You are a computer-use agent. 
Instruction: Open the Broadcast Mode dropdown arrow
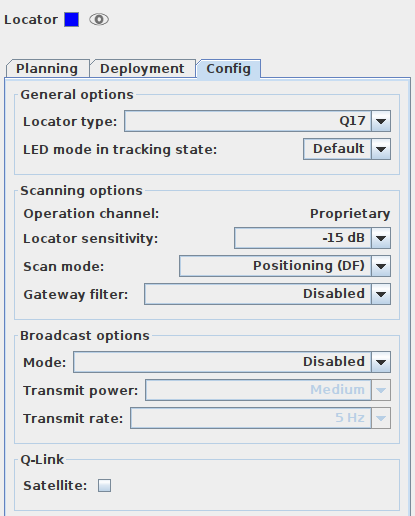pos(381,362)
